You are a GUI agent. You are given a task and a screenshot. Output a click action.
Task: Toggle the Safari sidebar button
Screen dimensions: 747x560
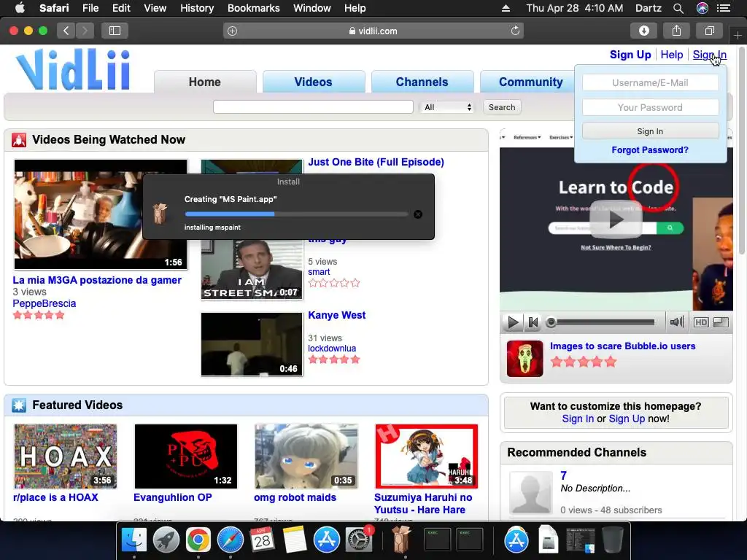click(115, 31)
